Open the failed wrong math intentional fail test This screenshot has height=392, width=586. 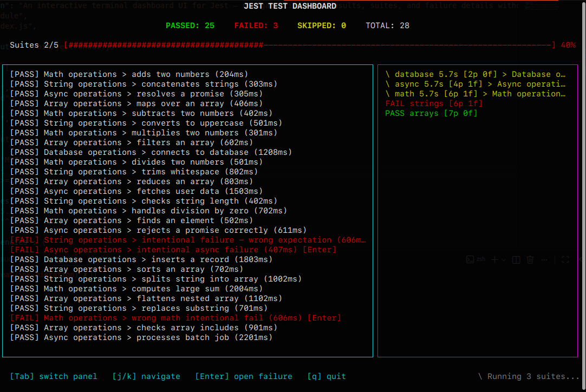175,318
